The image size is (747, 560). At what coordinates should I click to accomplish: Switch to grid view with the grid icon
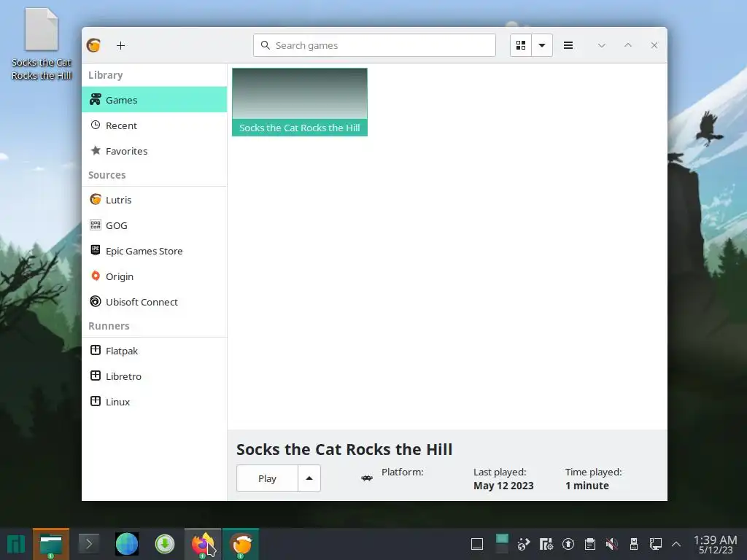(521, 45)
